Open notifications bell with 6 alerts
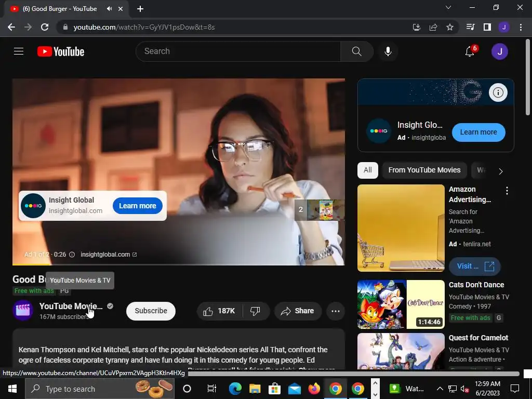The height and width of the screenshot is (399, 532). click(x=470, y=51)
